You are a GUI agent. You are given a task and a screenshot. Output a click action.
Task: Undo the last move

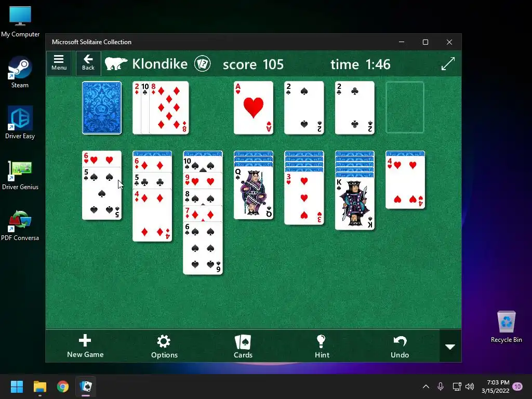(400, 346)
